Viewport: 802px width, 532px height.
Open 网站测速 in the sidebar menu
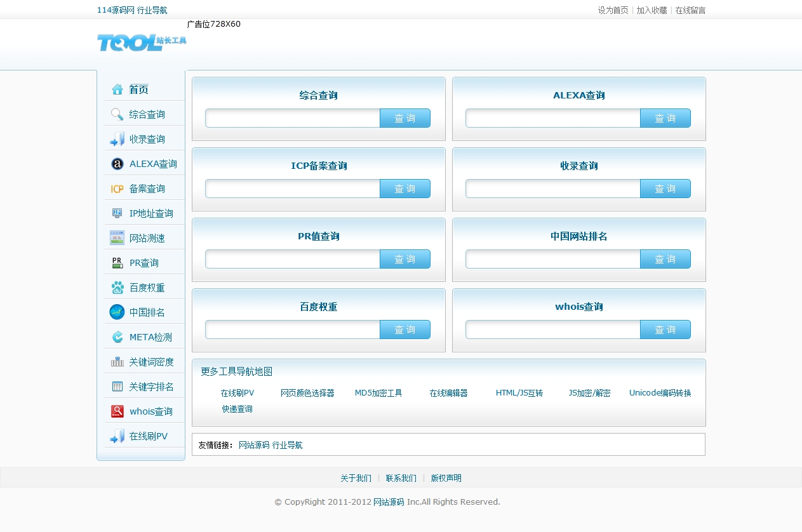point(147,238)
